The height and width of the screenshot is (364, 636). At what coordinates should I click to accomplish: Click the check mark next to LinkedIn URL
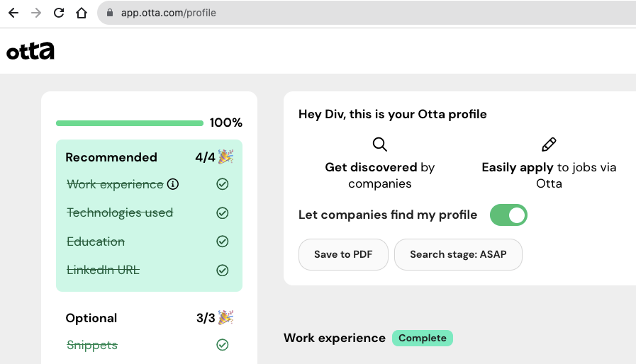point(222,271)
